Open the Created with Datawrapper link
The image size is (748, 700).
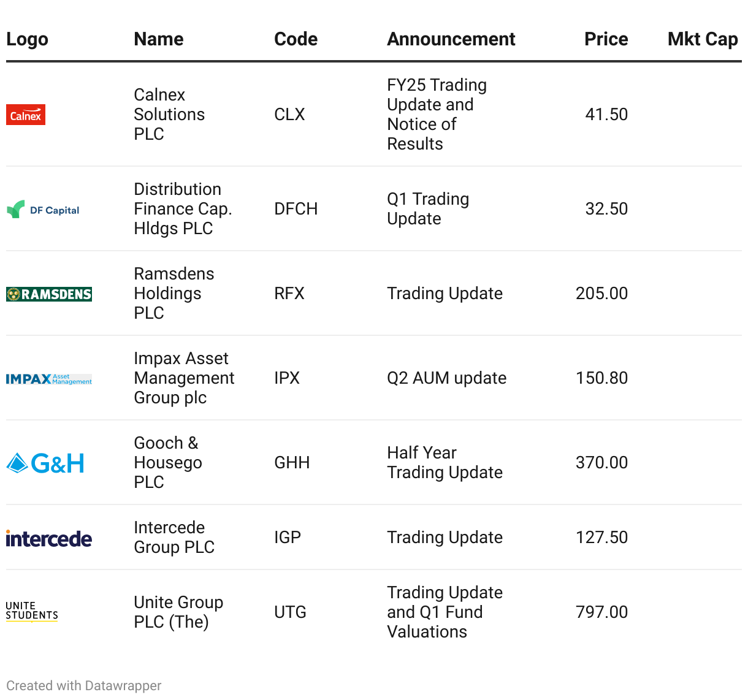tap(84, 686)
